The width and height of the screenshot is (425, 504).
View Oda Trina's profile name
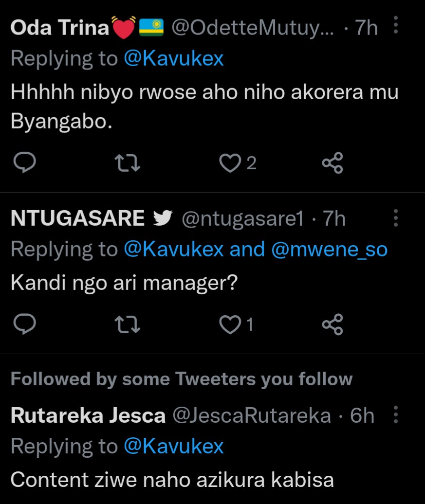click(x=59, y=27)
